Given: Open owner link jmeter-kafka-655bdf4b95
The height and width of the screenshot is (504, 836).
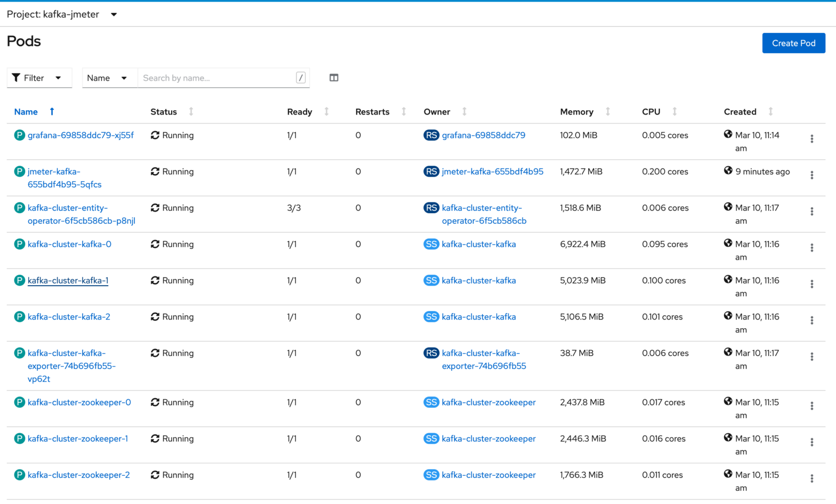Looking at the screenshot, I should pyautogui.click(x=493, y=172).
